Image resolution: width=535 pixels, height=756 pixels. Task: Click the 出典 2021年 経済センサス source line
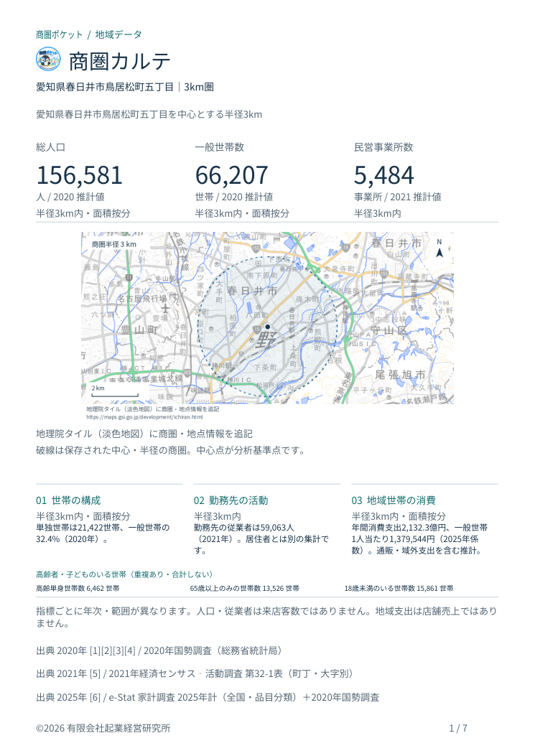195,673
